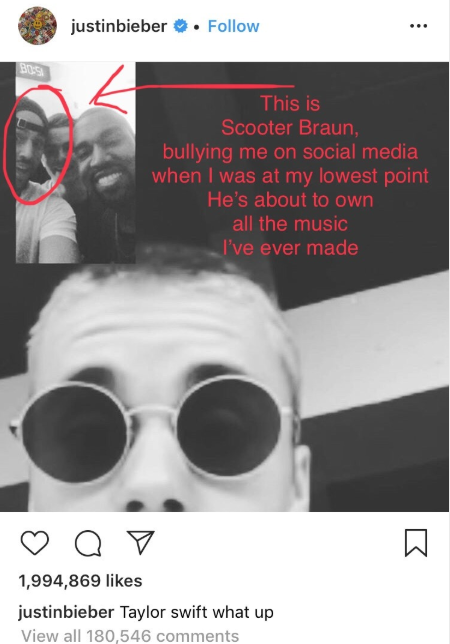Open comments via the speech bubble icon

(88, 543)
